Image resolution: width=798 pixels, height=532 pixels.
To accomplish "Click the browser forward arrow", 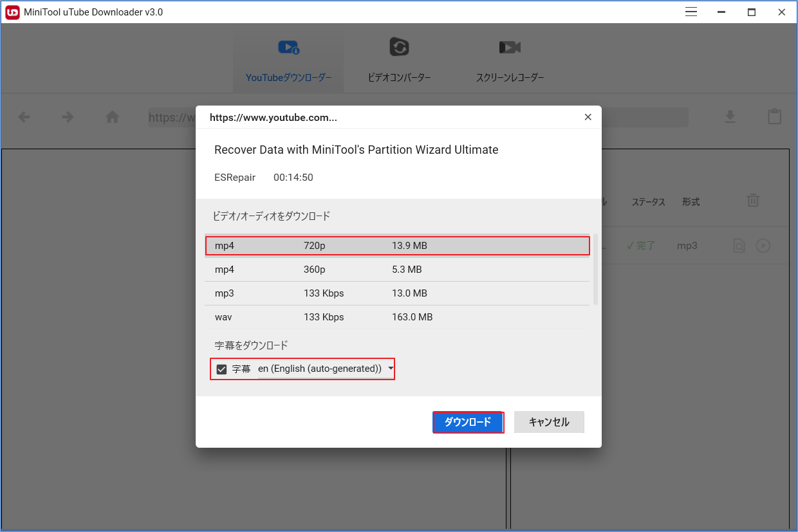I will point(68,117).
